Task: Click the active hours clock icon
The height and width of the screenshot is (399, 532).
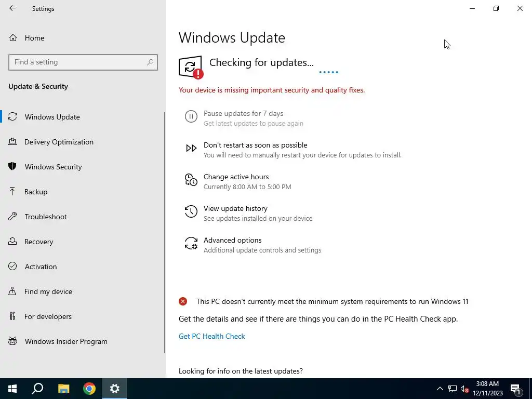Action: click(191, 180)
